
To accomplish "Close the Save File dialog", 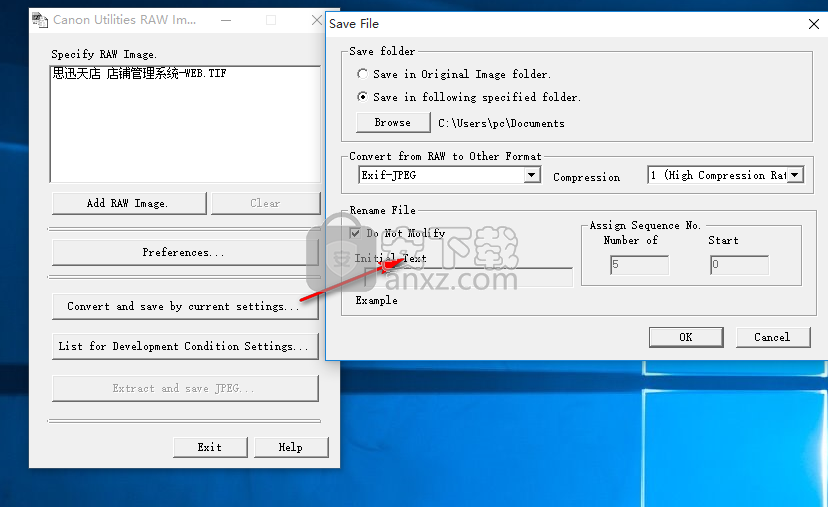I will pyautogui.click(x=814, y=24).
